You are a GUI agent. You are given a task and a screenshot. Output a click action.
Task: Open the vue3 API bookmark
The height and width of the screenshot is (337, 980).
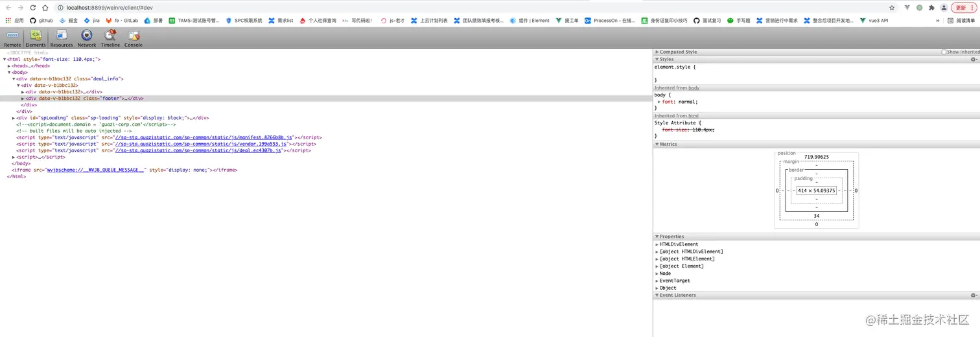(874, 20)
